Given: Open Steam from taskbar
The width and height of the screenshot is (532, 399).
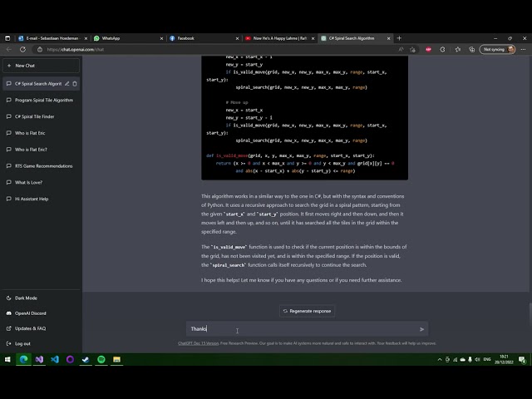Looking at the screenshot, I should 86,359.
